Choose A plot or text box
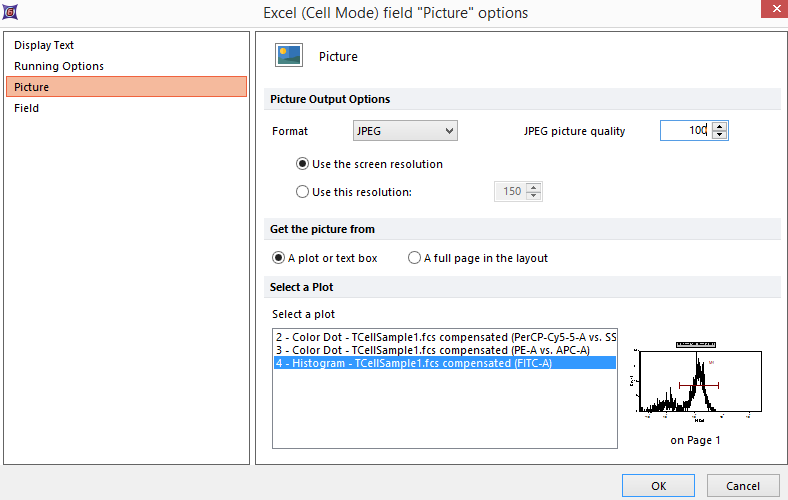The height and width of the screenshot is (500, 788). click(x=279, y=258)
